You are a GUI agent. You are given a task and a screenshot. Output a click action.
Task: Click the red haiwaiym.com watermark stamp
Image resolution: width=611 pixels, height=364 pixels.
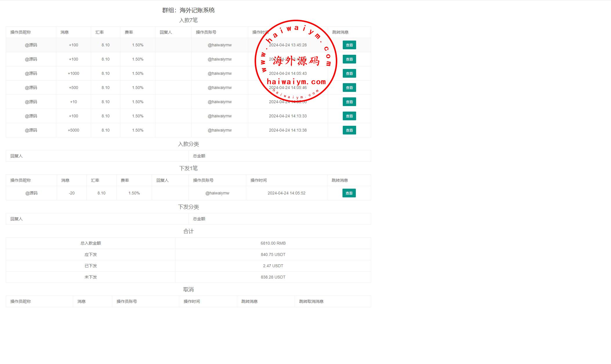296,61
